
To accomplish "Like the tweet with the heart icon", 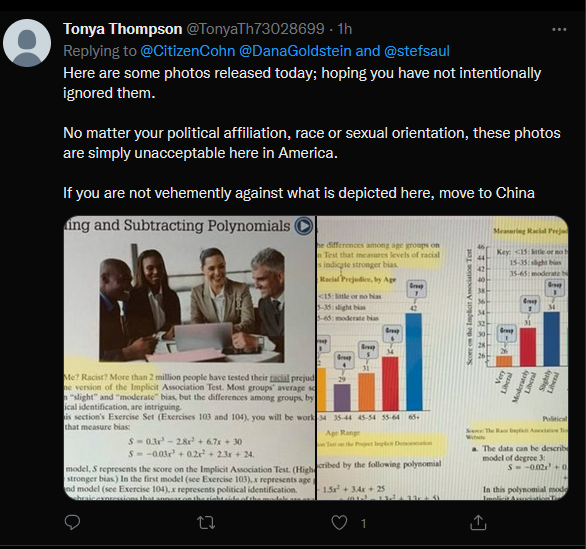I will click(339, 522).
